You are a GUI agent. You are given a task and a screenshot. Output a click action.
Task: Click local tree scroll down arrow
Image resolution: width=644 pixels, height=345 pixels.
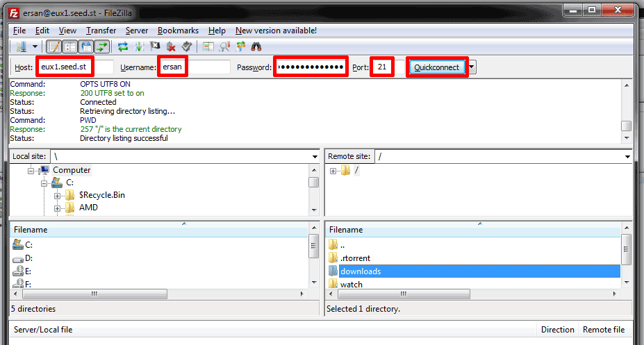coord(314,210)
